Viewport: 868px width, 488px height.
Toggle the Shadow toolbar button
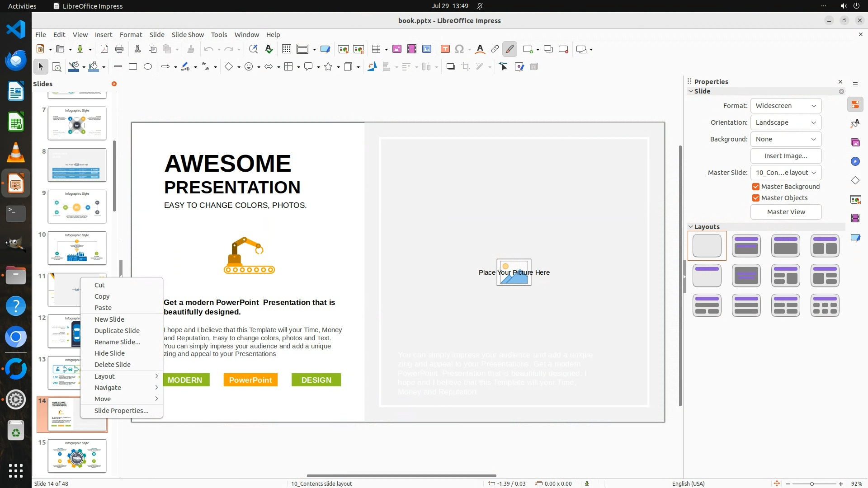pyautogui.click(x=450, y=67)
